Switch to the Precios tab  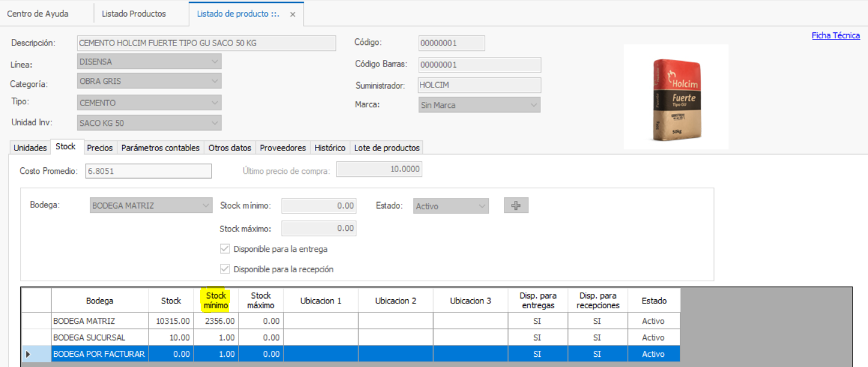tap(99, 148)
